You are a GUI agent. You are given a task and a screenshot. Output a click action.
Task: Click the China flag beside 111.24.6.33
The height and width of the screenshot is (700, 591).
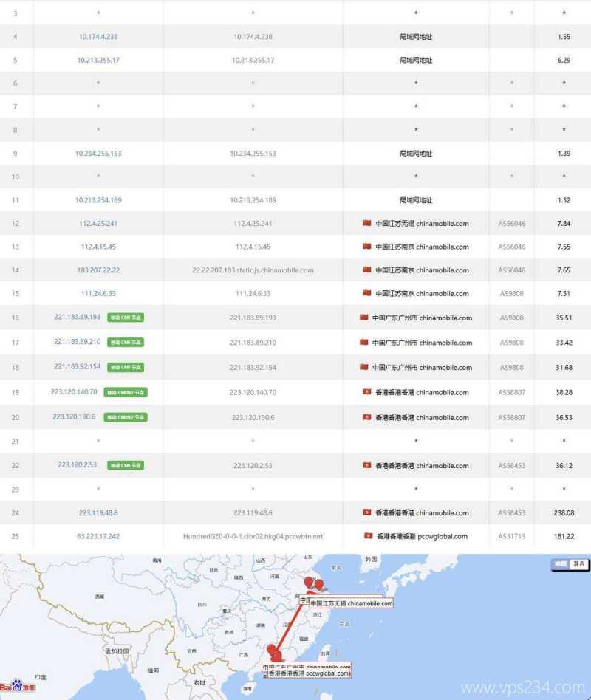click(x=366, y=293)
